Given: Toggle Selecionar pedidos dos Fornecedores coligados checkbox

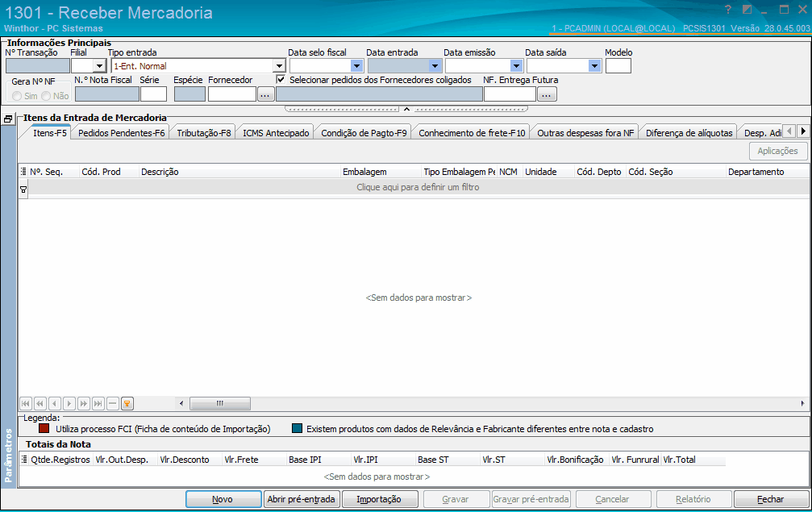Looking at the screenshot, I should tap(281, 80).
